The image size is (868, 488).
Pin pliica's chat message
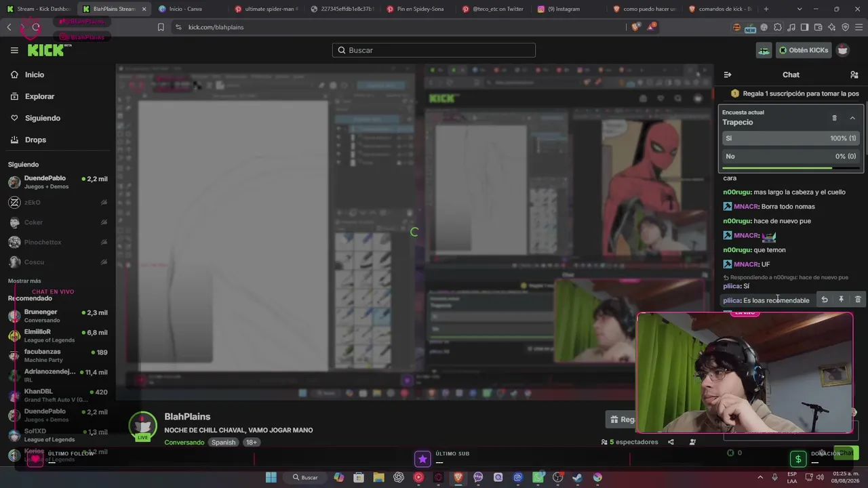(841, 300)
